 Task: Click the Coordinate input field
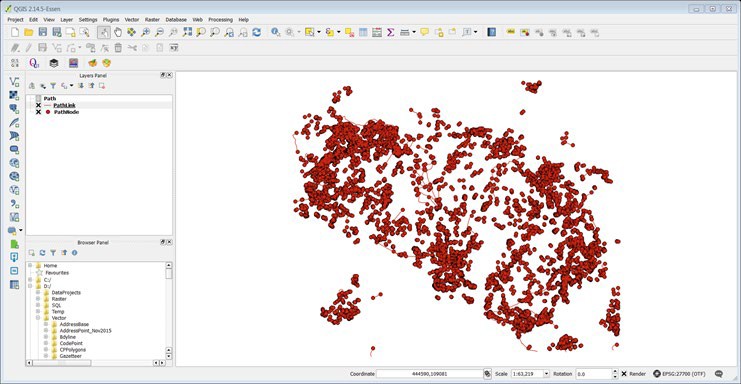[429, 374]
